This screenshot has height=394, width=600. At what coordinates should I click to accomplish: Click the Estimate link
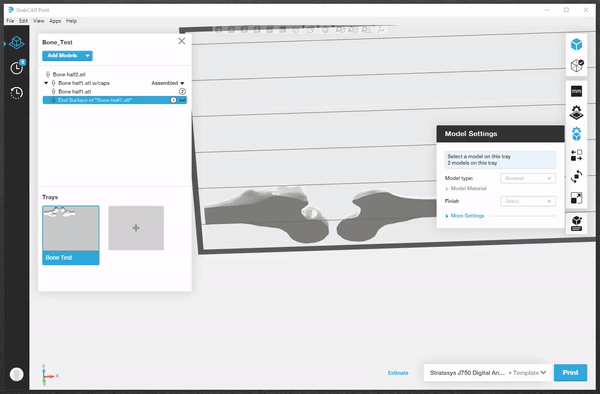click(x=398, y=373)
